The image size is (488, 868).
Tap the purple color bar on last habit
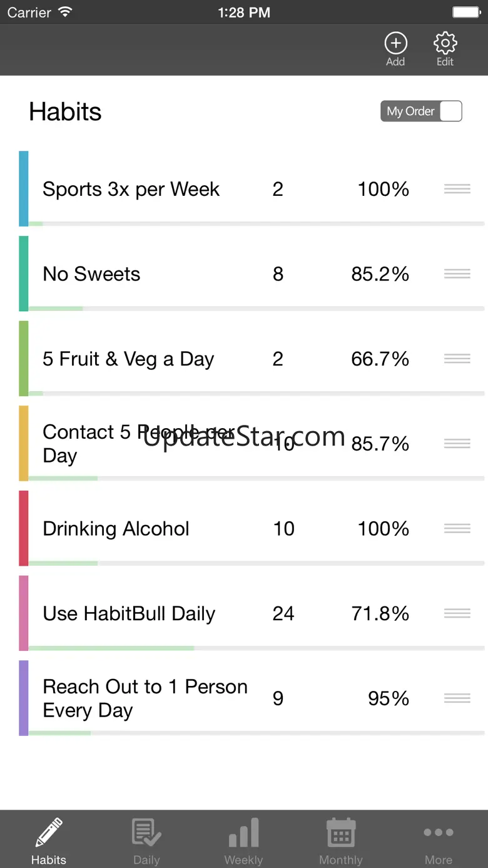(x=24, y=698)
